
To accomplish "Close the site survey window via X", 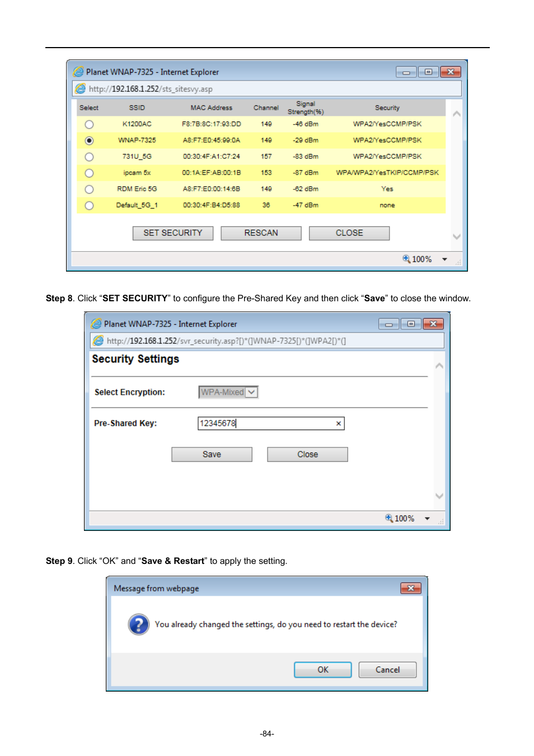I will 451,72.
